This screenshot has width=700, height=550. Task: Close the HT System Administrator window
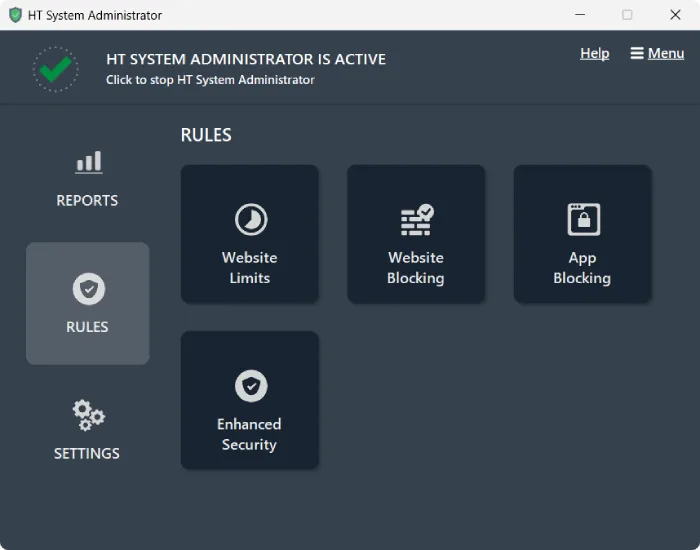675,15
